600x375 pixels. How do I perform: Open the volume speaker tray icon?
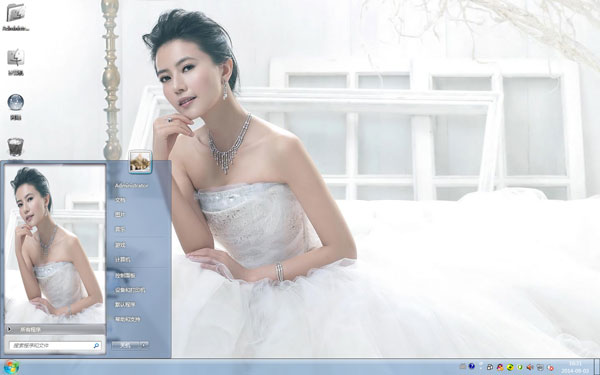[x=530, y=367]
